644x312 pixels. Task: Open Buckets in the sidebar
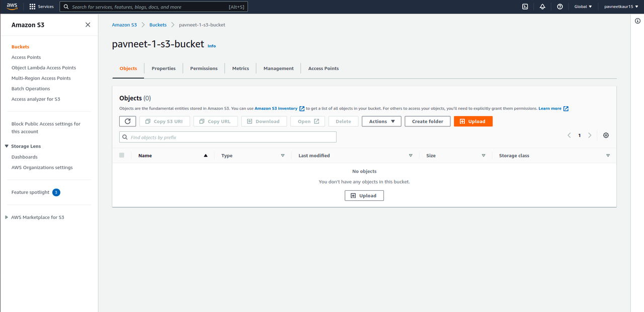tap(21, 47)
